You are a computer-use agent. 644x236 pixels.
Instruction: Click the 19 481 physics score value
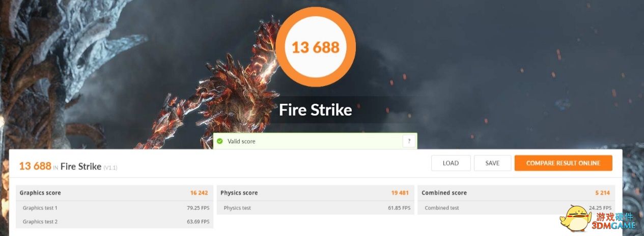(400, 193)
